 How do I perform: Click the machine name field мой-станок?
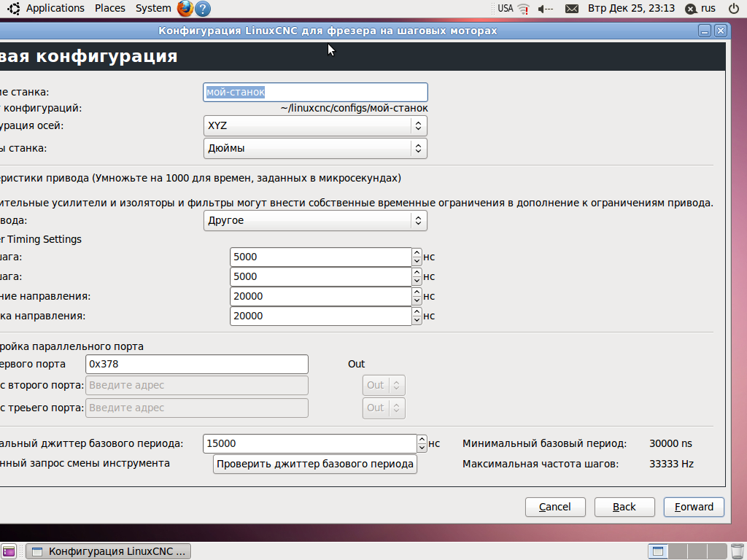(x=315, y=92)
